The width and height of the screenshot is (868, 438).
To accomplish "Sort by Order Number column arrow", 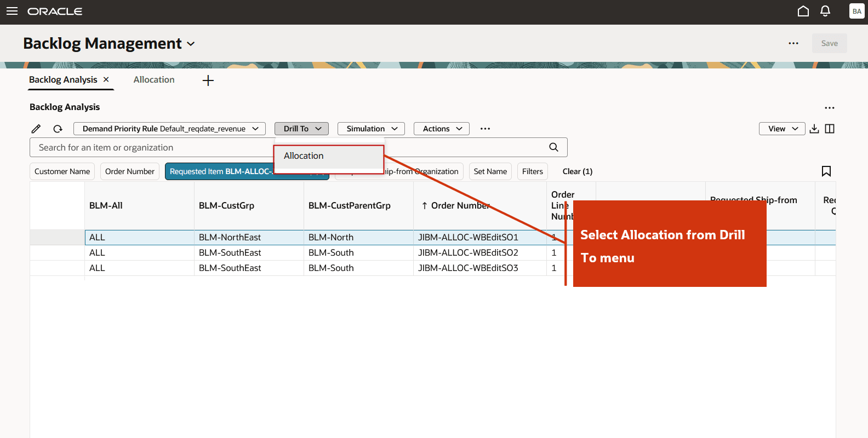I will [425, 205].
